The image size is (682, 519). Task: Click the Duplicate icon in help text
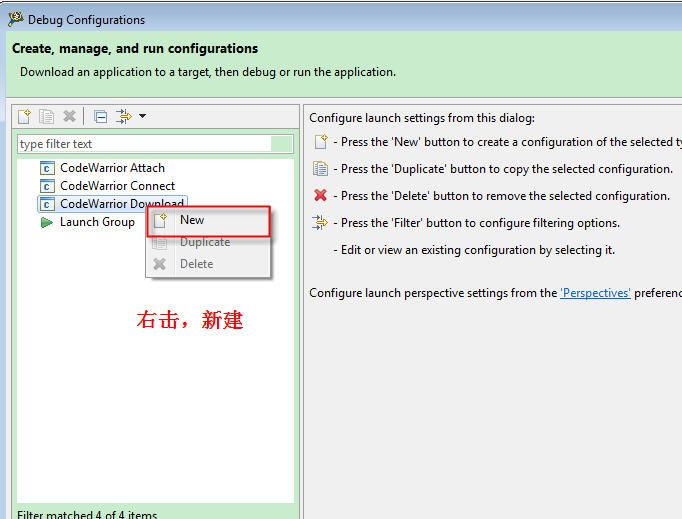pos(321,169)
